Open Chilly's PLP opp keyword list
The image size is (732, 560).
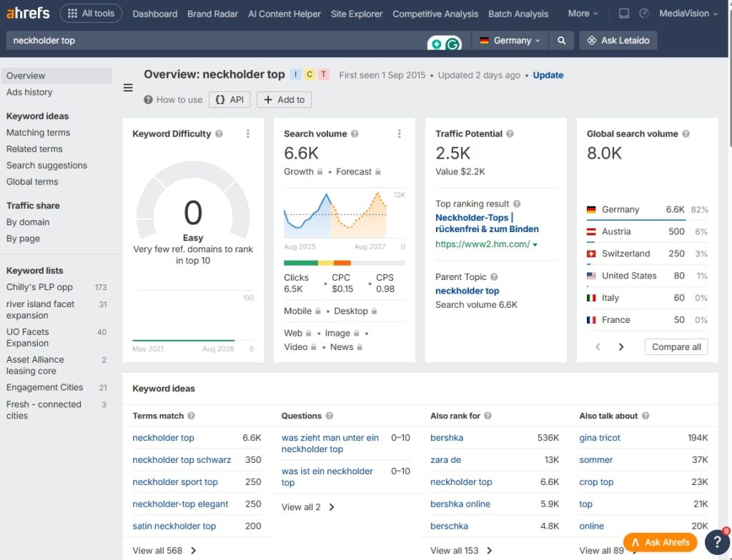pos(39,287)
